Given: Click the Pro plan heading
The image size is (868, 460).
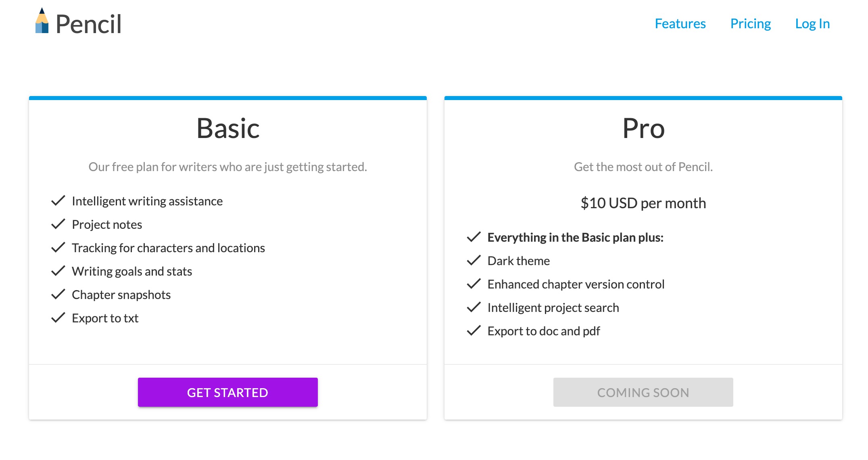Looking at the screenshot, I should pos(643,128).
